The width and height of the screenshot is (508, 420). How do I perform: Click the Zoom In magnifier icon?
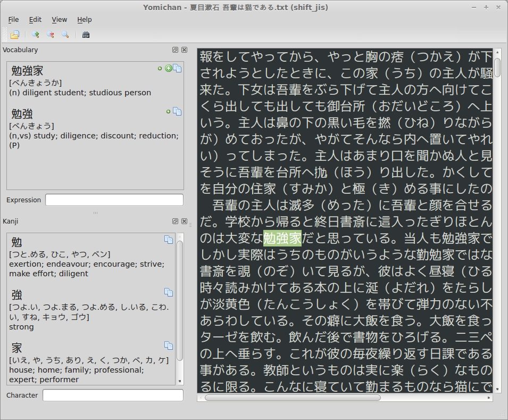(x=35, y=35)
